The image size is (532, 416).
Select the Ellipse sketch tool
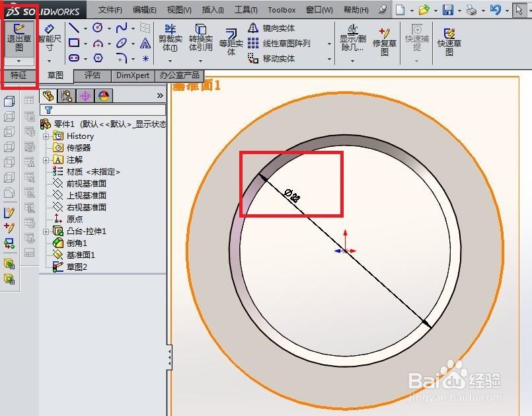click(122, 43)
